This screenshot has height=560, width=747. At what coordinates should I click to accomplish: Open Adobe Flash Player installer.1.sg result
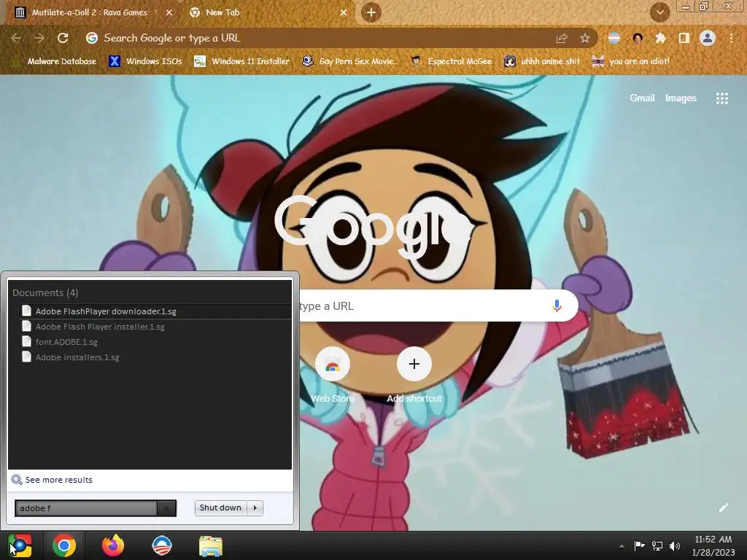pyautogui.click(x=155, y=327)
